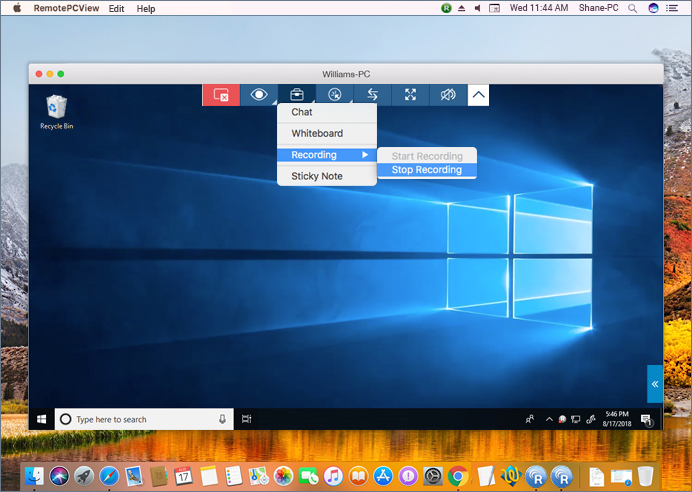Image resolution: width=692 pixels, height=492 pixels.
Task: Toggle remote sound with the muted speaker icon
Action: click(448, 95)
